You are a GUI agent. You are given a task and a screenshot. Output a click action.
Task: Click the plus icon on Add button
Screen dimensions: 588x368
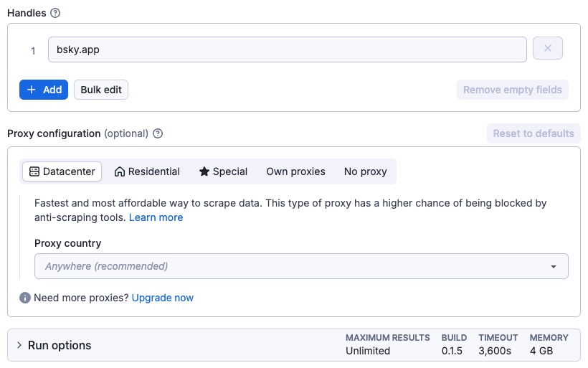point(32,90)
